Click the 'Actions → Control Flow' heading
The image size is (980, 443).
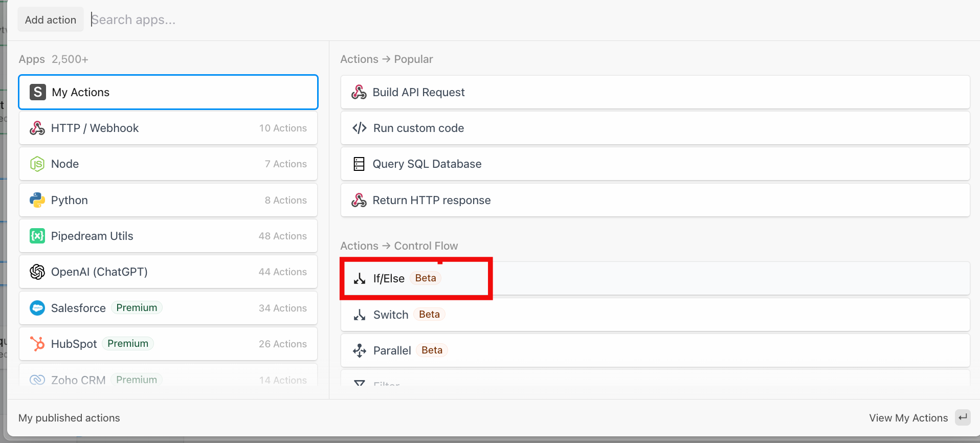(399, 246)
